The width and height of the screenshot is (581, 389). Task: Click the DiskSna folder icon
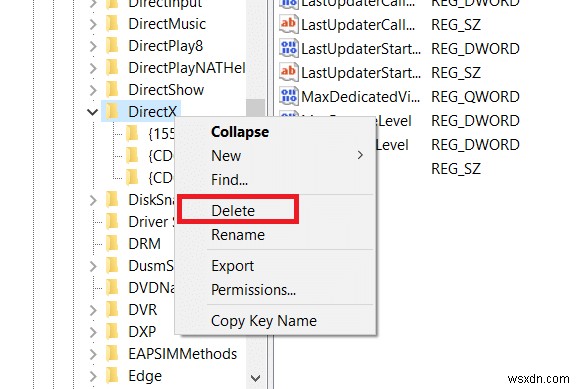point(112,200)
